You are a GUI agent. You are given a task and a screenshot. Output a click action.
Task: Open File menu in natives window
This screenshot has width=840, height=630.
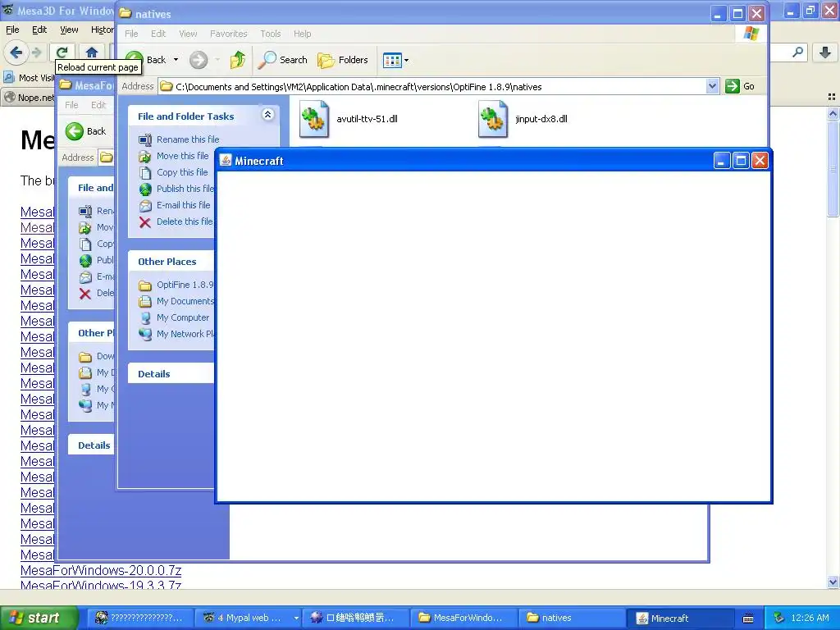click(x=131, y=34)
